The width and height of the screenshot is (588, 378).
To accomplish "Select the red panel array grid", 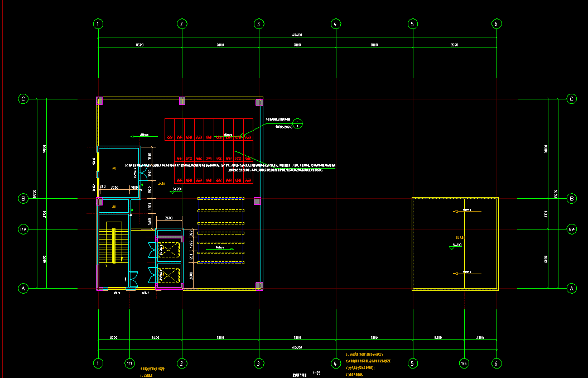I will (x=209, y=151).
